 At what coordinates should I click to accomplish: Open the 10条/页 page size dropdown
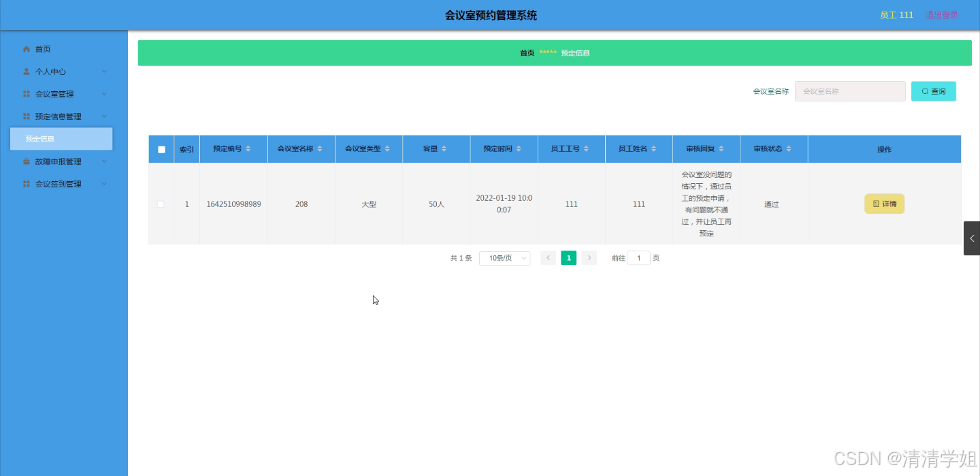click(x=504, y=258)
